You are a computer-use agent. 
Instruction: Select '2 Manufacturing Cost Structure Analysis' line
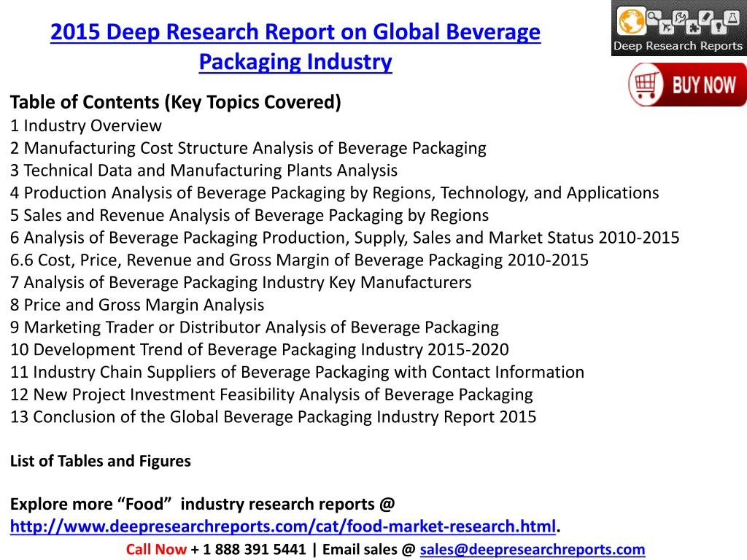click(248, 148)
